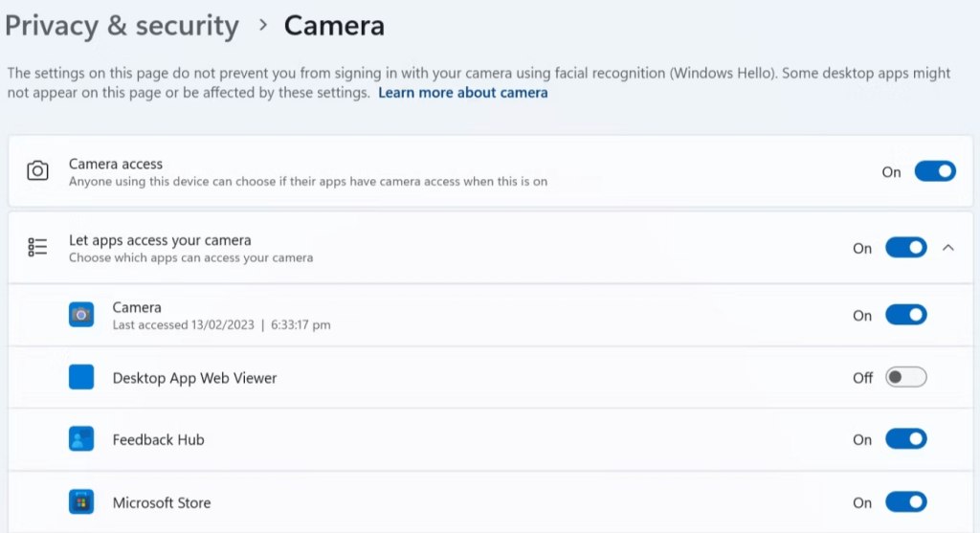The image size is (980, 533).
Task: Toggle off Feedback Hub camera access
Action: [x=905, y=439]
